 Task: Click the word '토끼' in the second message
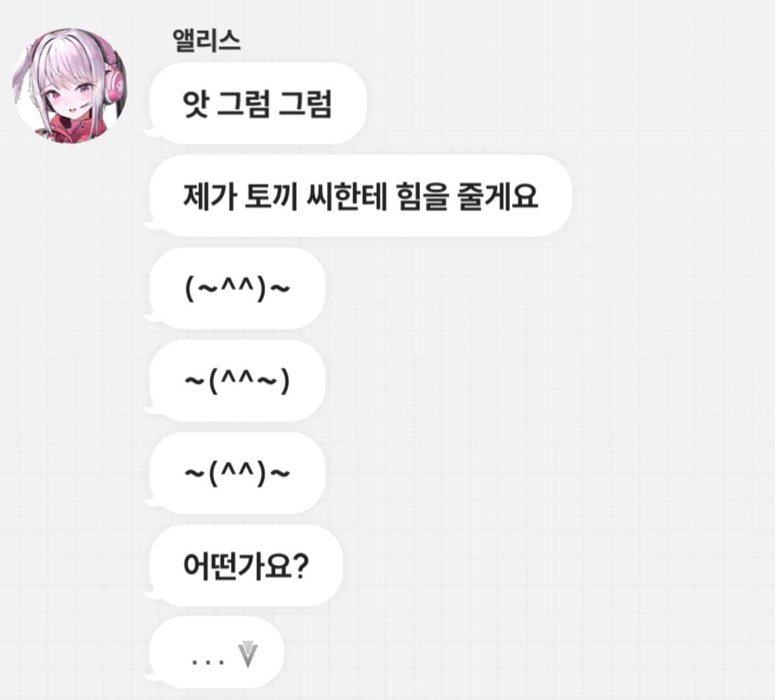pos(271,197)
